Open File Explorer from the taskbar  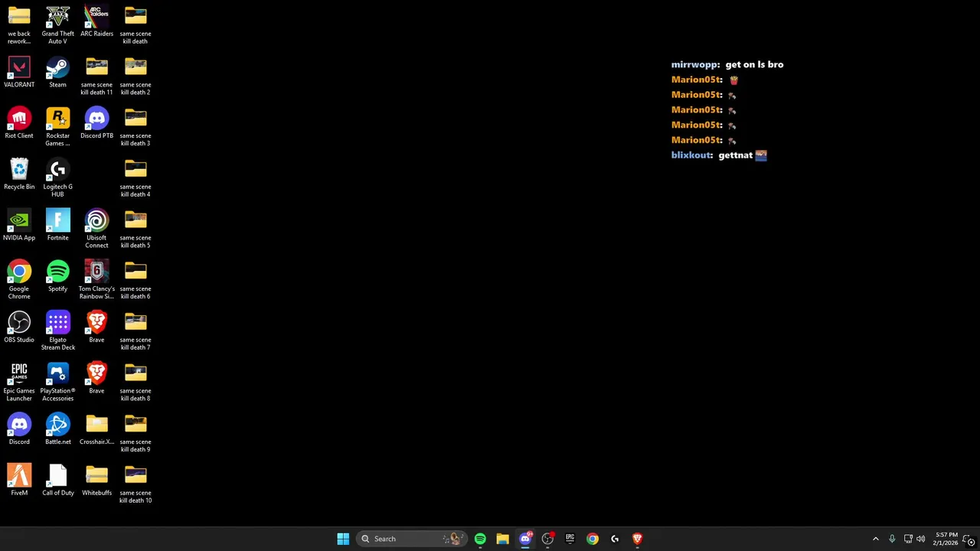click(502, 539)
